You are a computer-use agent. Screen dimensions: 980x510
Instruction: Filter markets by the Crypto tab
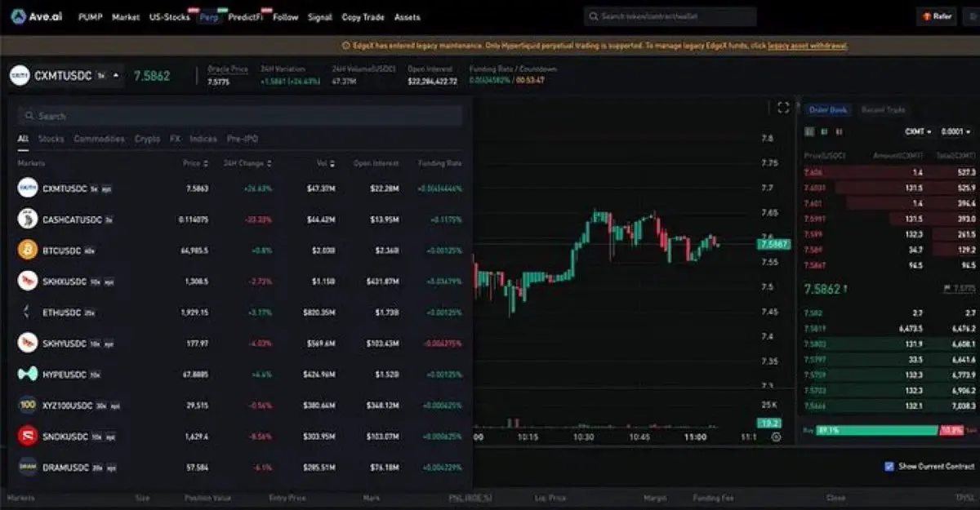point(148,139)
